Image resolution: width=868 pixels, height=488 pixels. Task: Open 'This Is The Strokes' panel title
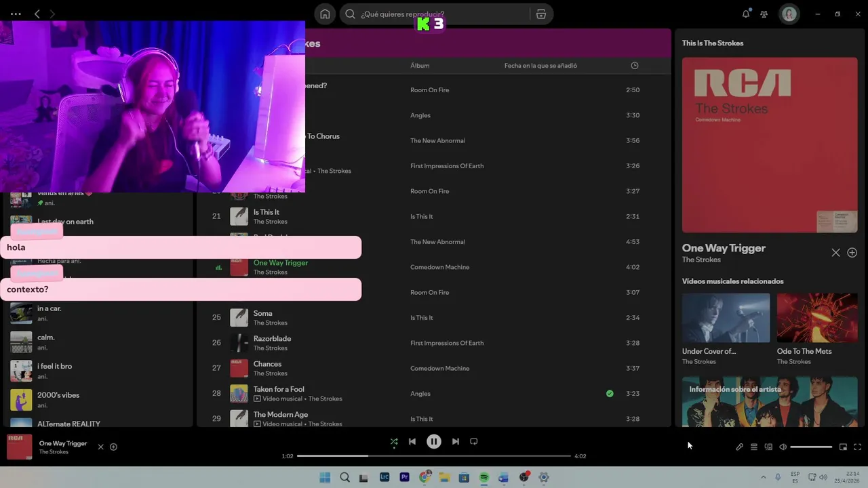point(713,43)
